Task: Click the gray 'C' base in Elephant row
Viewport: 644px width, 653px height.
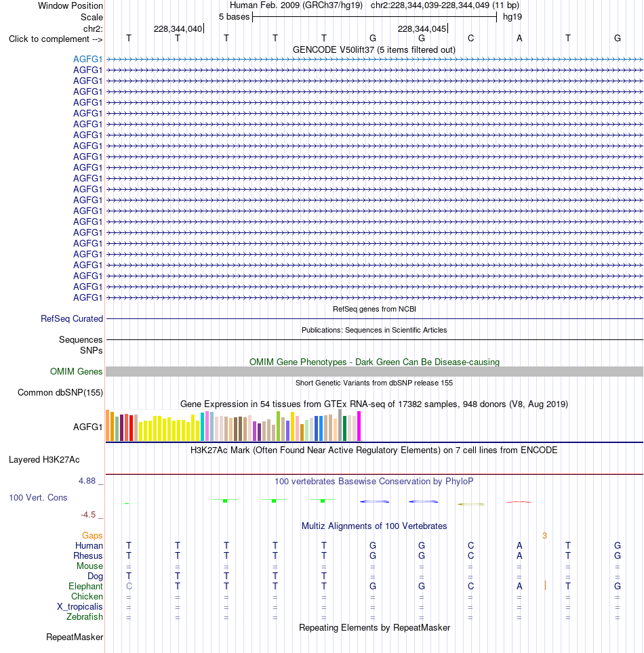Action: pyautogui.click(x=129, y=587)
